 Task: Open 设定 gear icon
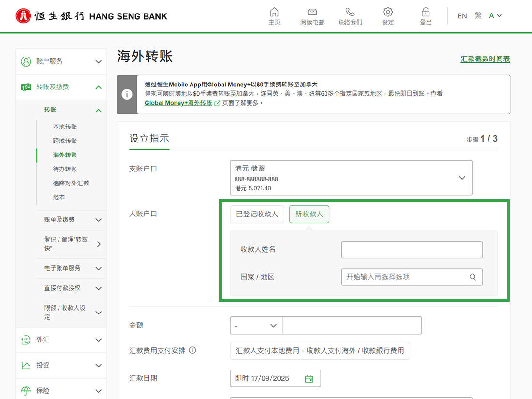pos(388,12)
